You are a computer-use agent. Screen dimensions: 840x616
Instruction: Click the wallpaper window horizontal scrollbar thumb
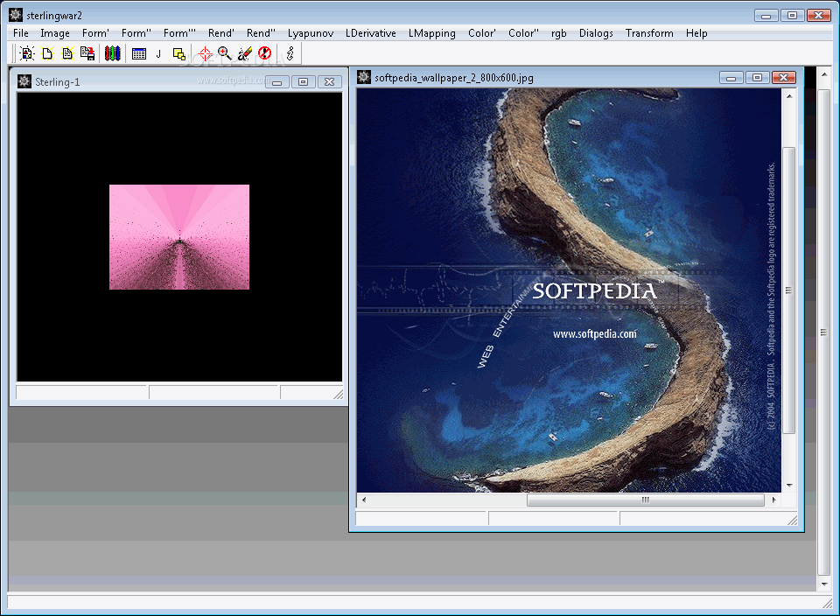tap(646, 500)
